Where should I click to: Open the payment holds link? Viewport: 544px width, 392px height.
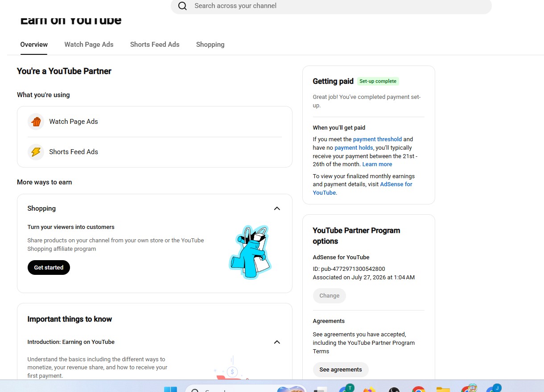(x=354, y=148)
